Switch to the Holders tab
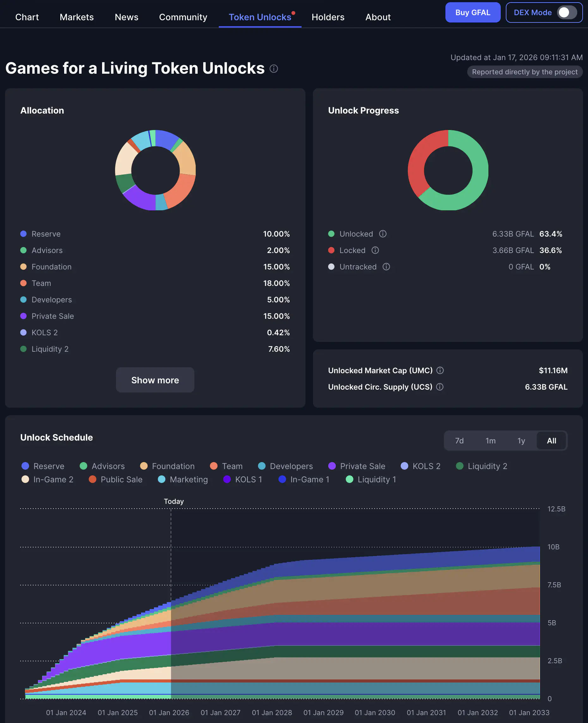The image size is (588, 723). 328,17
